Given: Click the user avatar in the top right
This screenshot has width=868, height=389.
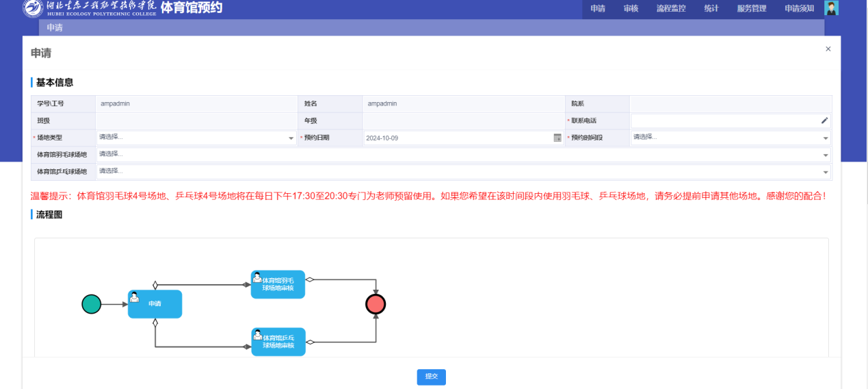Looking at the screenshot, I should click(832, 8).
